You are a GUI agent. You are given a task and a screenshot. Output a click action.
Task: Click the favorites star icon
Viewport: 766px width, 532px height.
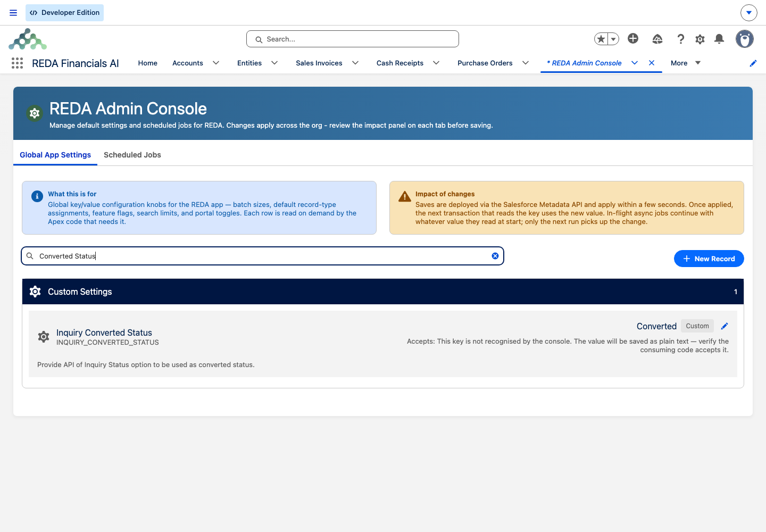coord(601,39)
